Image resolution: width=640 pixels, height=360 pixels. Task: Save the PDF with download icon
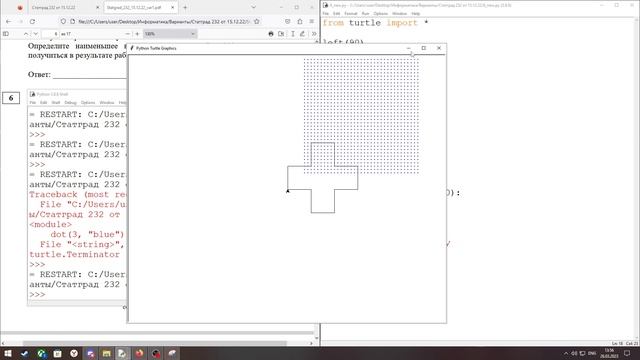pos(281,34)
